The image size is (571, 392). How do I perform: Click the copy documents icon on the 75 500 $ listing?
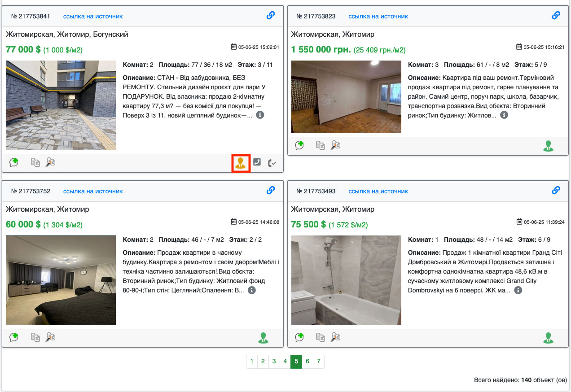pyautogui.click(x=321, y=337)
